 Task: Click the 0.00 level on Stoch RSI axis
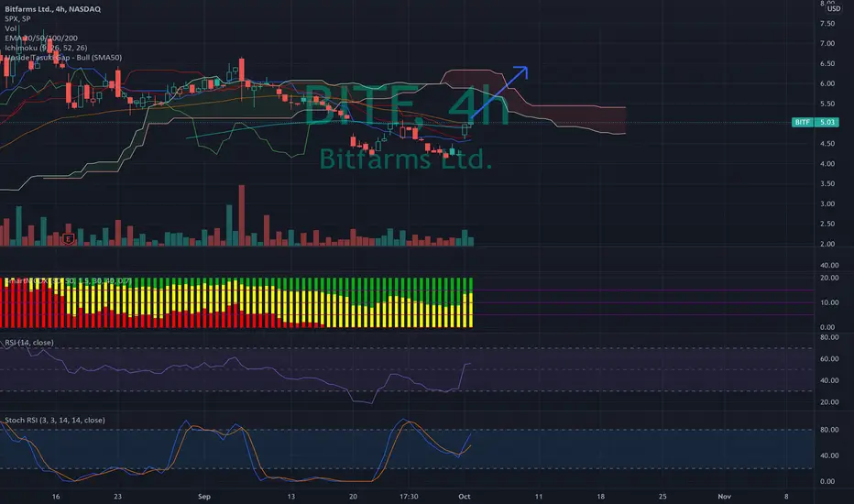[827, 482]
